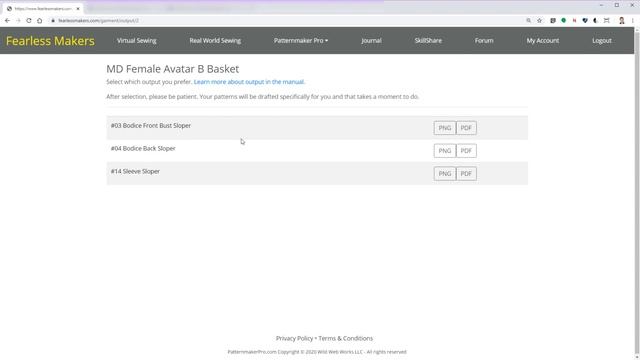Get PNG output for #04 Bodice Back Sloper

pyautogui.click(x=444, y=151)
